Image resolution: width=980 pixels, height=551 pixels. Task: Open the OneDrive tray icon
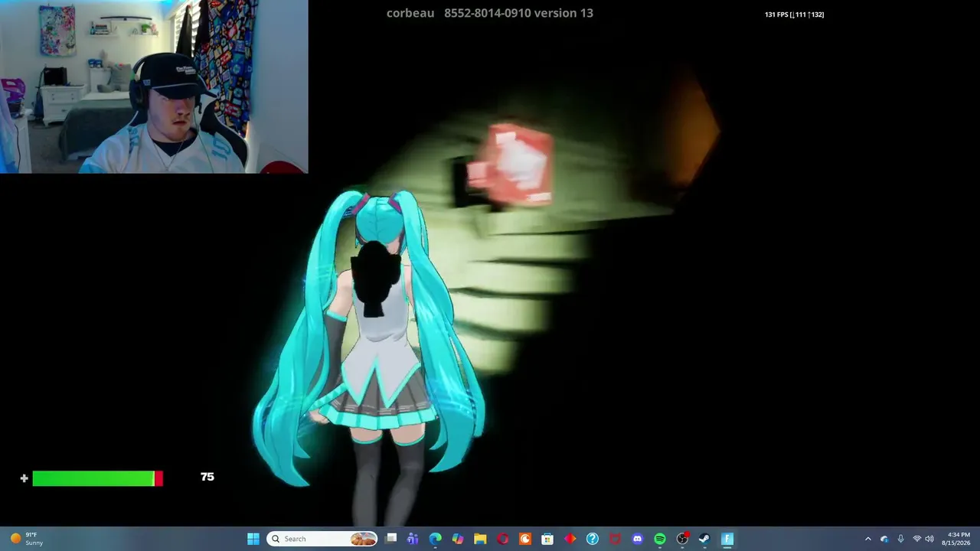point(884,539)
